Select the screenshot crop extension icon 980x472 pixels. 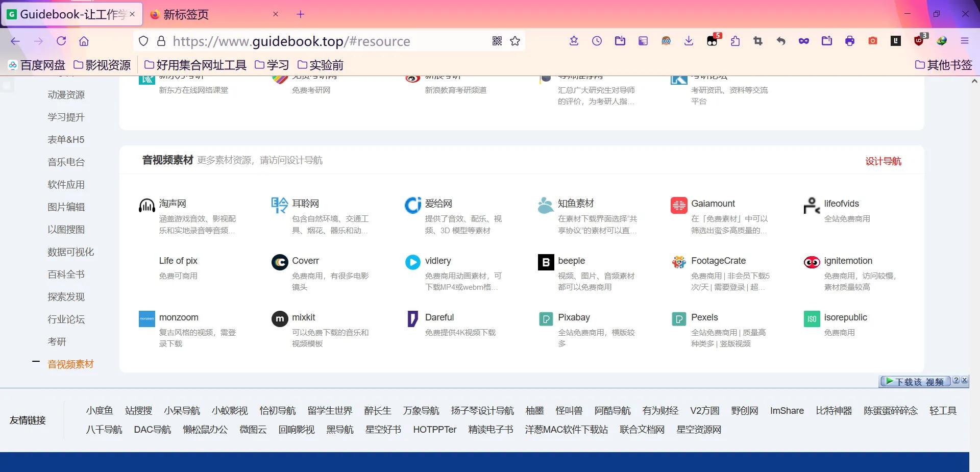tap(758, 41)
